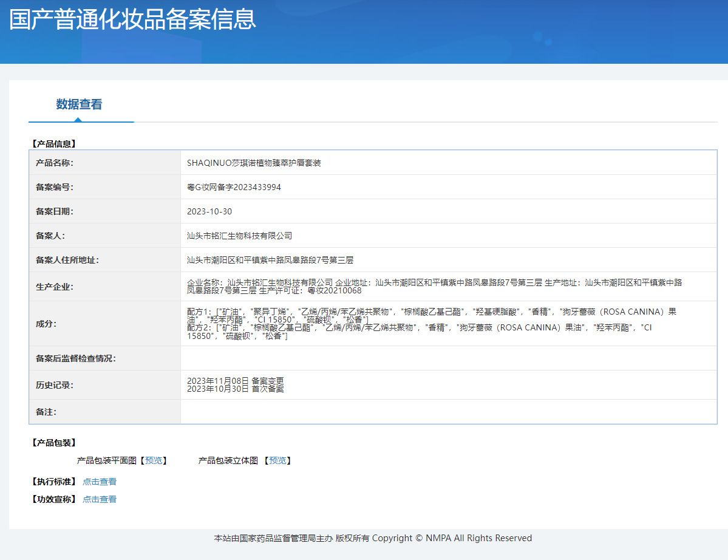The image size is (728, 560).
Task: Open 点击查看 link beside 功效宣称
Action: (x=100, y=499)
